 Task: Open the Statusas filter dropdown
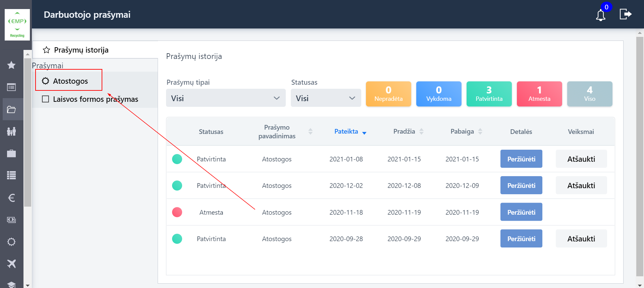point(326,98)
